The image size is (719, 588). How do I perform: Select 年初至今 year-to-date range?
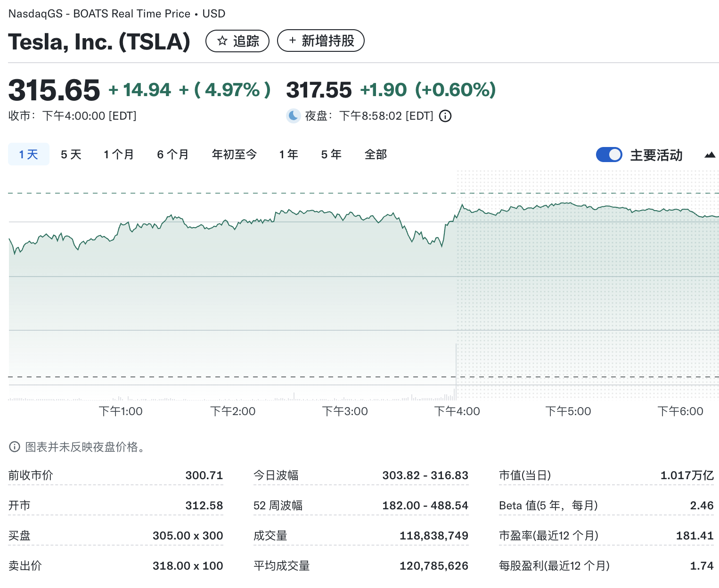[234, 155]
